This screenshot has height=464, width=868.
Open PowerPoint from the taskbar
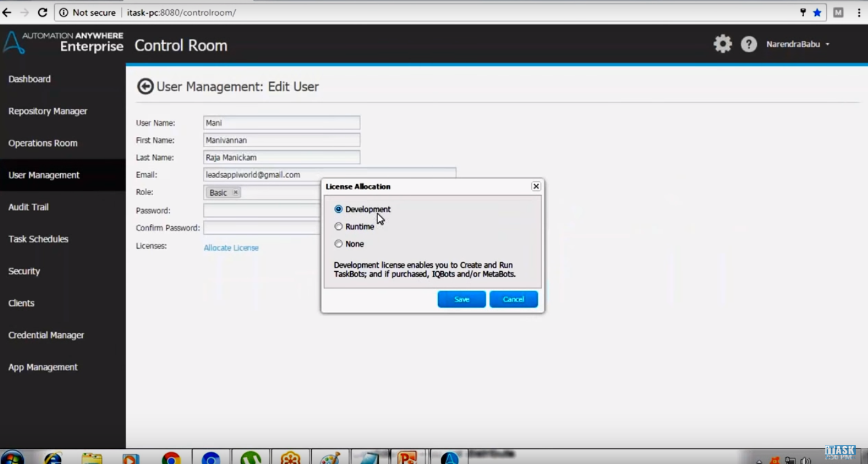click(407, 458)
